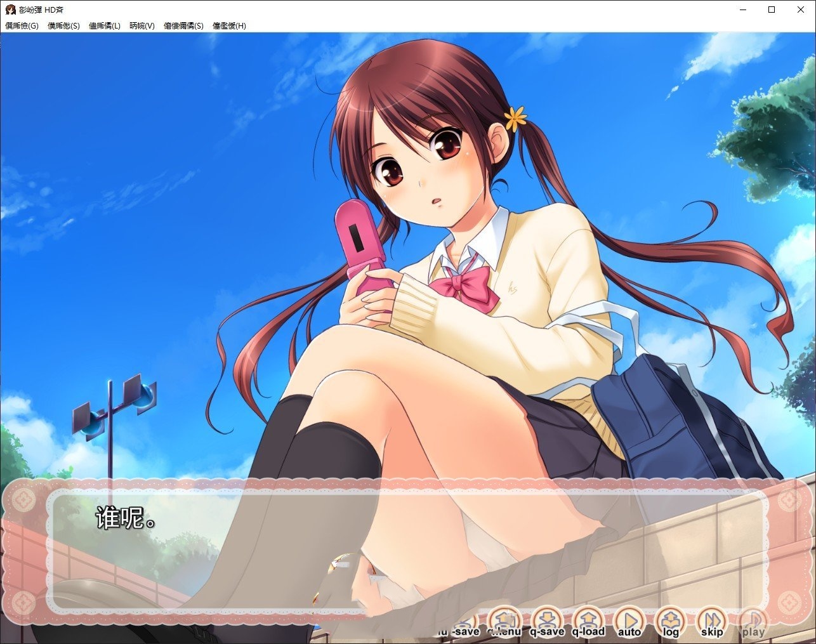Click the character icon in the title bar
The height and width of the screenshot is (644, 816).
10,10
